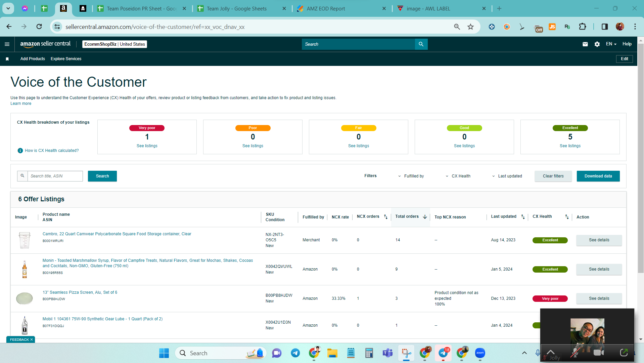Open the Windows Start menu
644x363 pixels.
pyautogui.click(x=164, y=353)
